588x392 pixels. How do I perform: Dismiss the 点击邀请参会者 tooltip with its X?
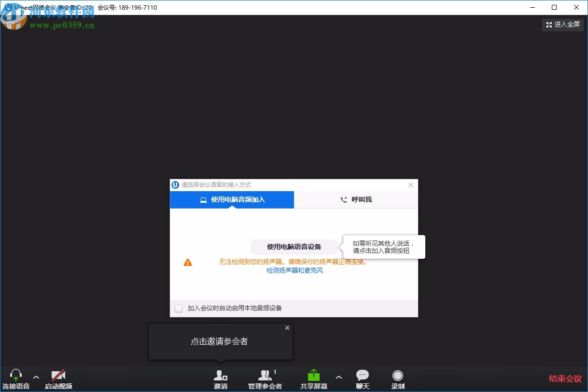tap(287, 328)
